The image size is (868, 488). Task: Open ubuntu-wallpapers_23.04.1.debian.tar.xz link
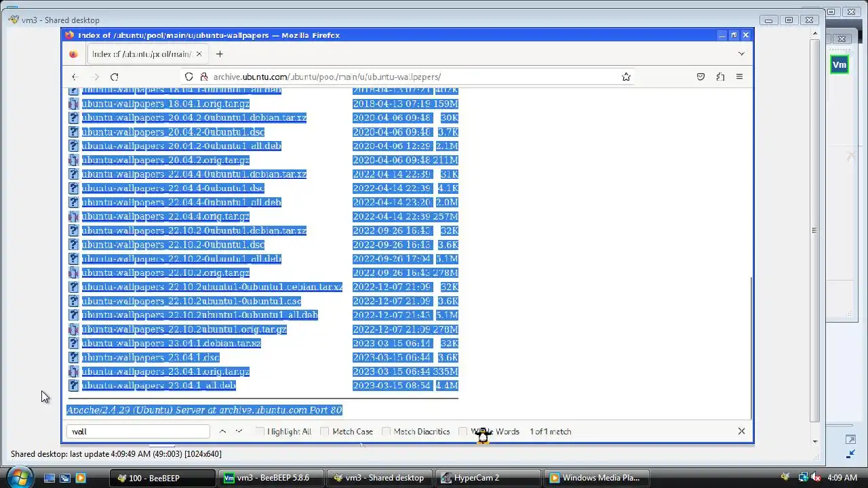171,343
